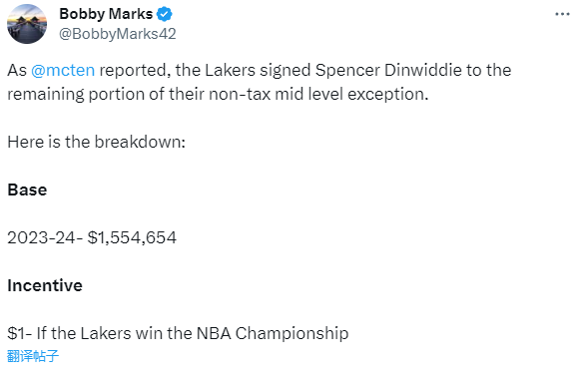Screen dimensions: 588x381
Task: Click the "Incentive" bold heading
Action: point(45,285)
